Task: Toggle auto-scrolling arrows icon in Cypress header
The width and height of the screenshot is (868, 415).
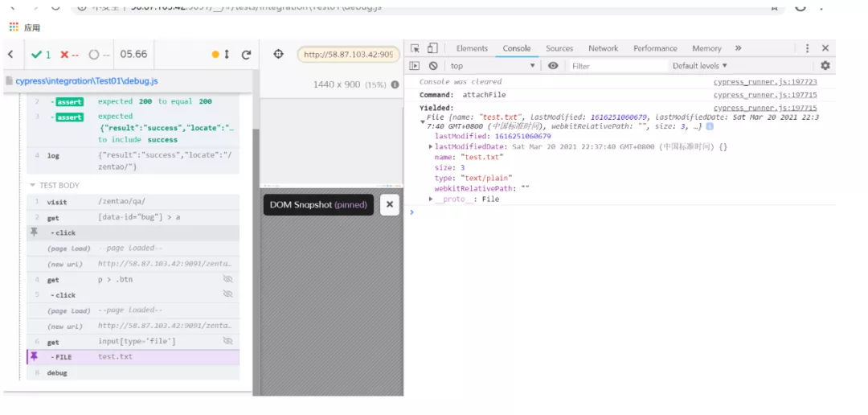Action: (x=227, y=55)
